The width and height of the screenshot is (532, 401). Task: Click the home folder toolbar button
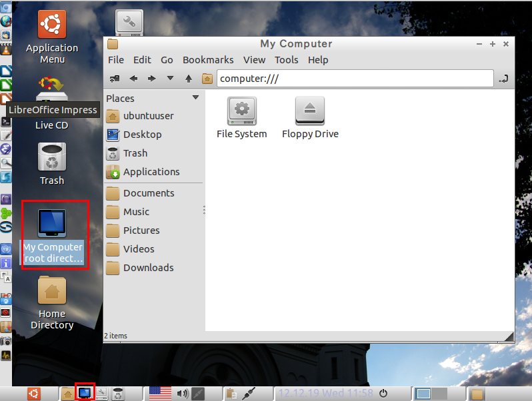click(x=207, y=79)
